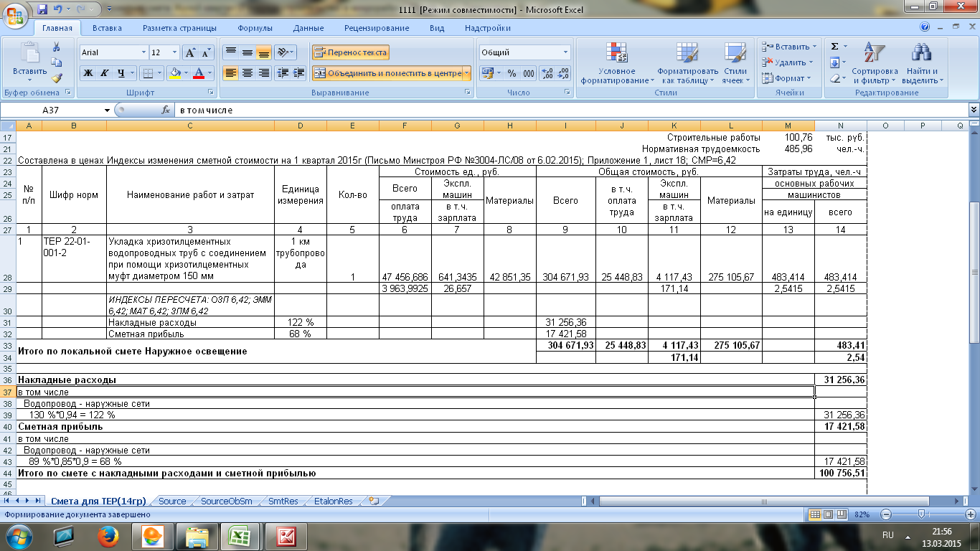Open the font size dropdown
This screenshot has width=980, height=551.
(x=174, y=52)
